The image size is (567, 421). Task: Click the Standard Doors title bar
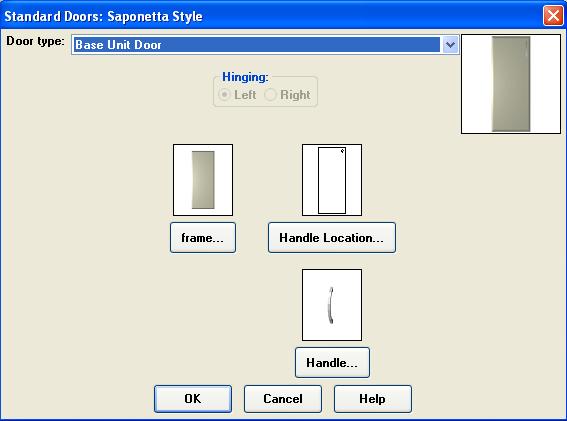(x=271, y=16)
